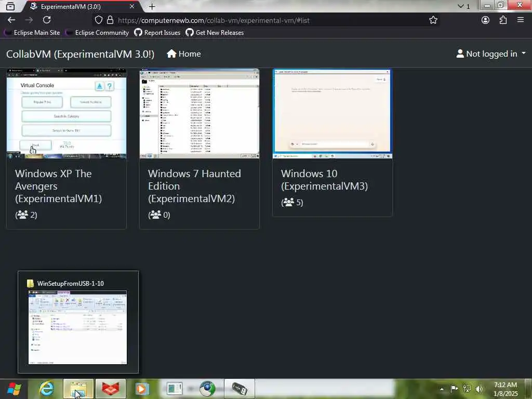Image resolution: width=532 pixels, height=399 pixels.
Task: Click the File Explorer taskbar button
Action: pyautogui.click(x=78, y=389)
